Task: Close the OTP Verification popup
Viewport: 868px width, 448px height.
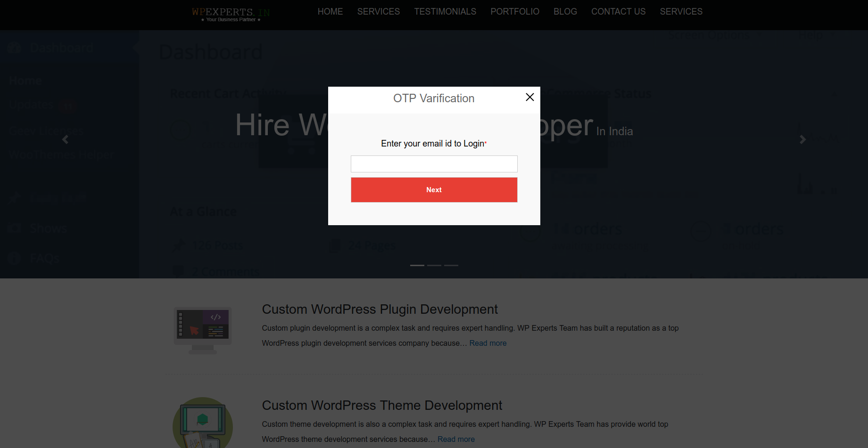Action: pyautogui.click(x=530, y=97)
